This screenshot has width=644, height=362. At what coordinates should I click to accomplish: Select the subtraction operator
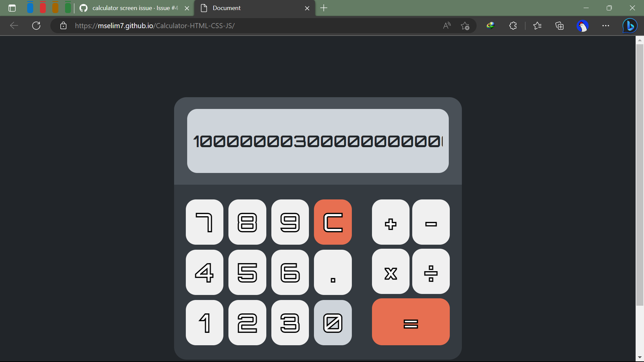point(431,222)
